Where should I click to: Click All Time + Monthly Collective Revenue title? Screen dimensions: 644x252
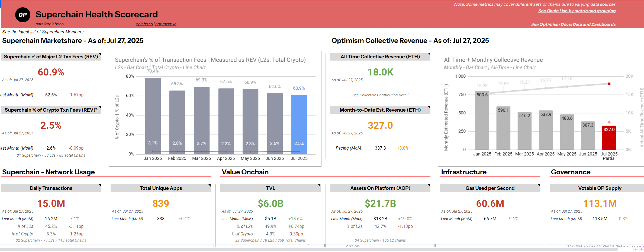[493, 60]
